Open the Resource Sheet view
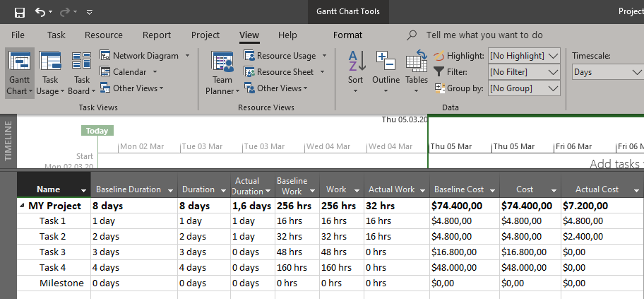 pyautogui.click(x=285, y=72)
